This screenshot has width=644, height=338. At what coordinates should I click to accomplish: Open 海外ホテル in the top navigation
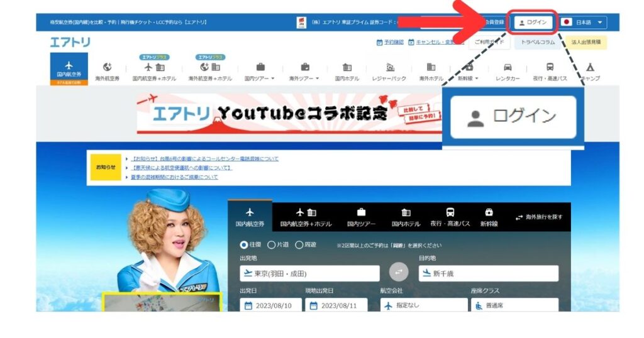[x=431, y=72]
